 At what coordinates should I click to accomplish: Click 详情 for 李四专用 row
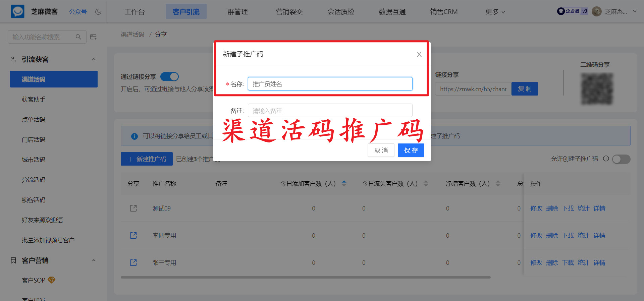(x=599, y=235)
